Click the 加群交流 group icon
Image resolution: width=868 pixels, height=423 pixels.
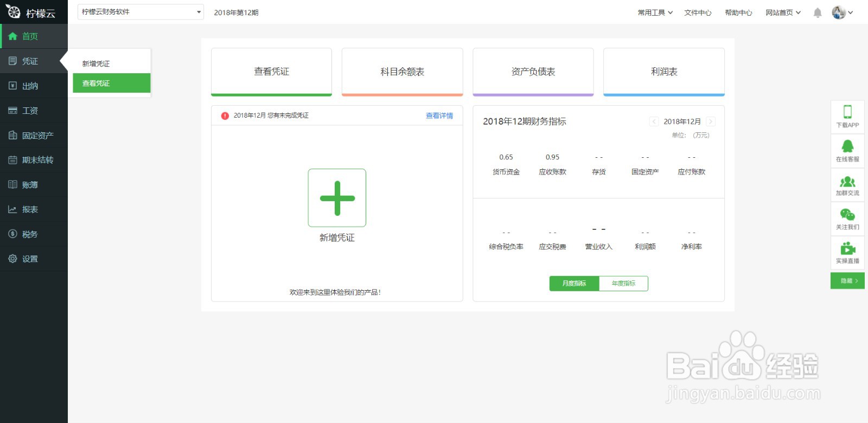pyautogui.click(x=847, y=182)
